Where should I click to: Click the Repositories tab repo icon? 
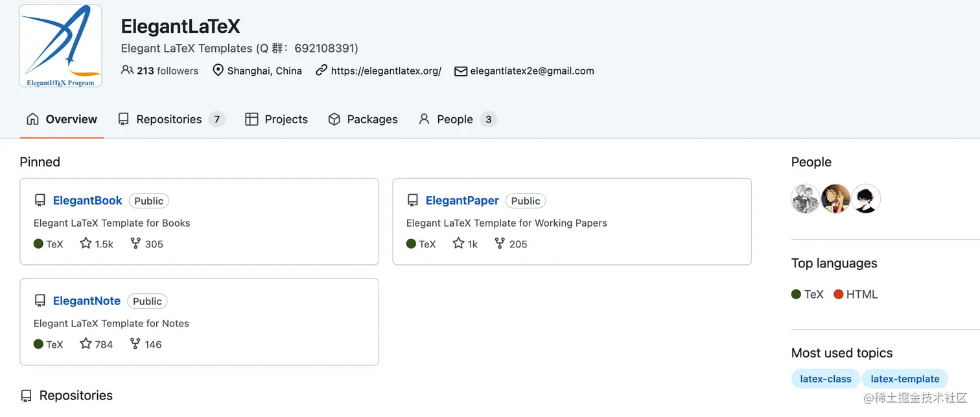point(123,119)
